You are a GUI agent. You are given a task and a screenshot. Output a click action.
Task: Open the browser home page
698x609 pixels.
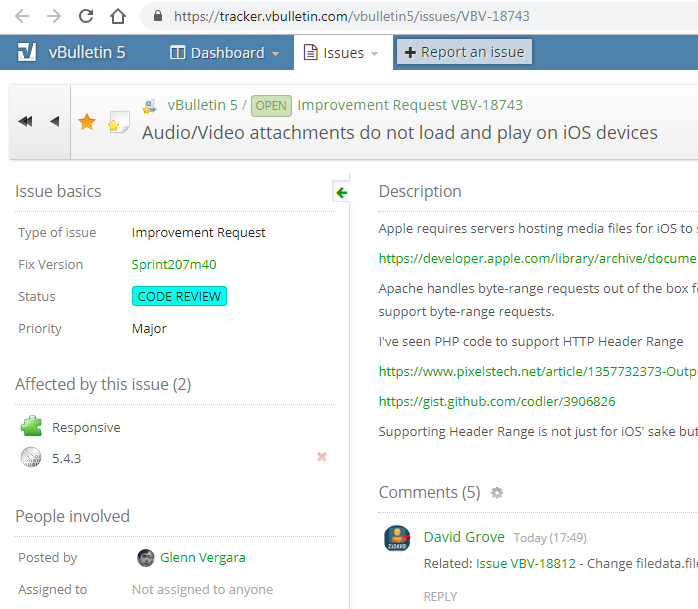tap(118, 16)
